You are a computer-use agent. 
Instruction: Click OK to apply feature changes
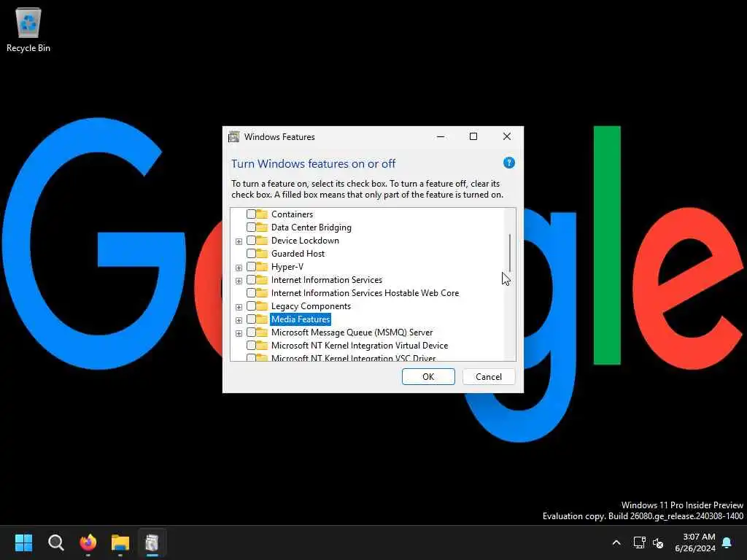(427, 376)
